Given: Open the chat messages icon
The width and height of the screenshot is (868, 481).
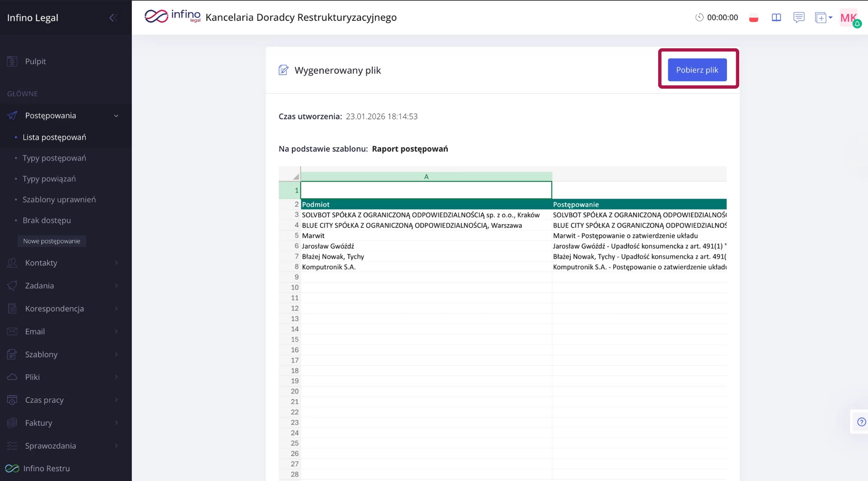Looking at the screenshot, I should tap(798, 17).
